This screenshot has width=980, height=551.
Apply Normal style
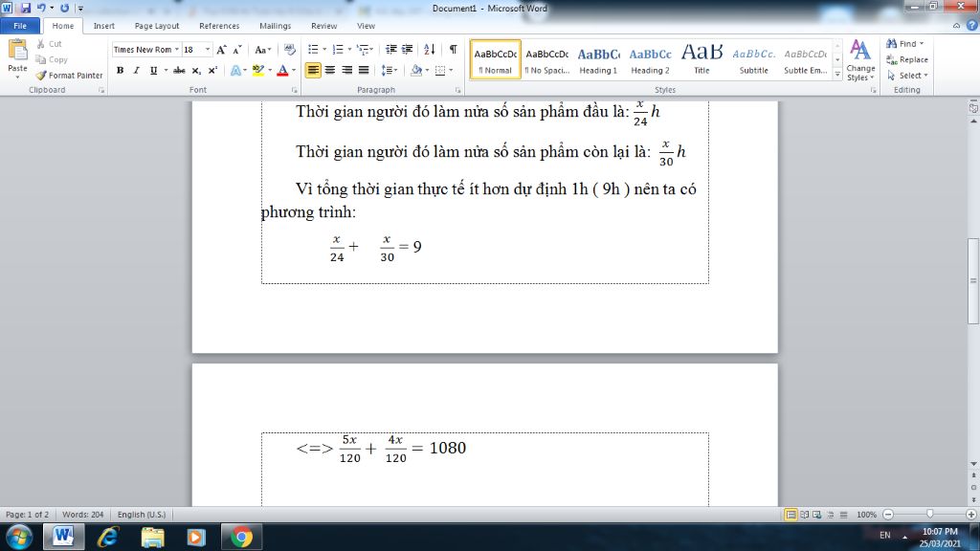(495, 60)
